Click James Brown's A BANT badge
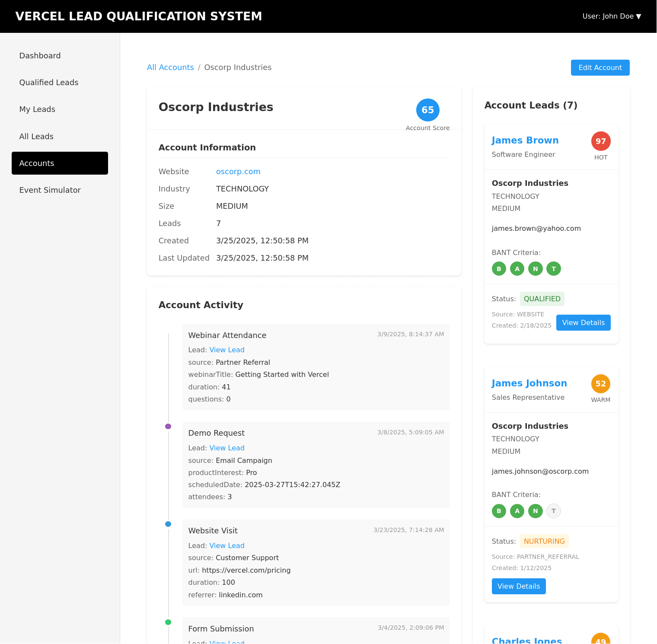This screenshot has height=644, width=657. [517, 269]
